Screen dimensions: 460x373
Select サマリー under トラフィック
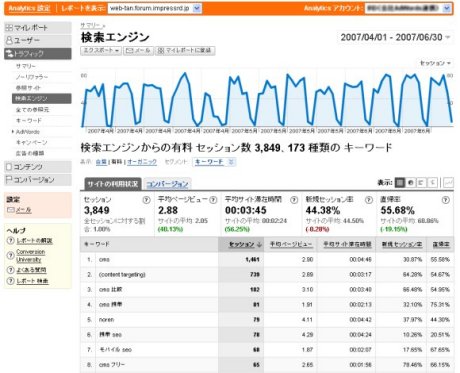pos(26,66)
